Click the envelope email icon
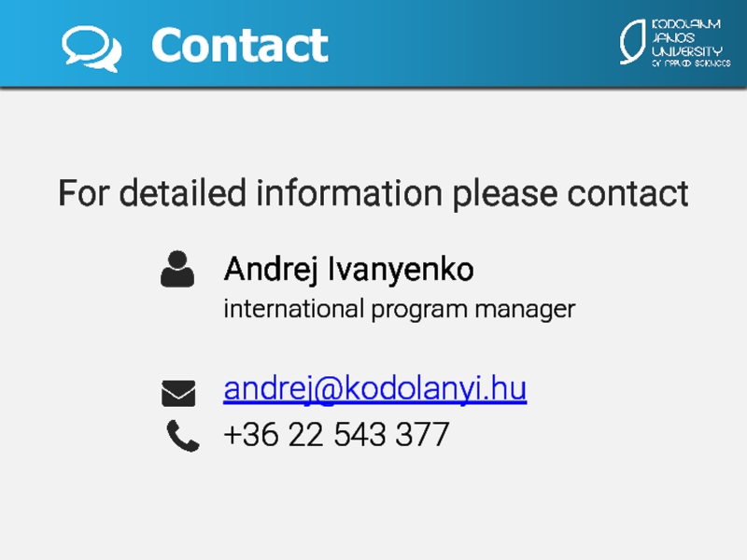The image size is (747, 560). tap(178, 393)
